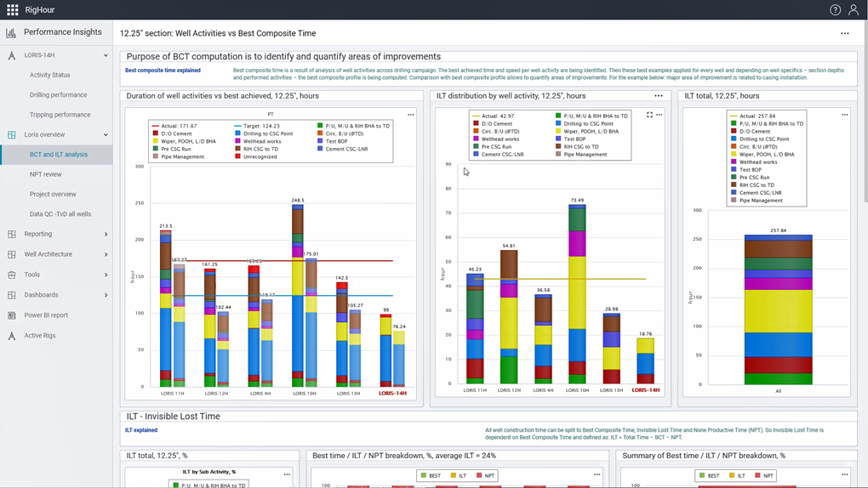Expand the Reporting menu chevron
This screenshot has width=868, height=488.
[106, 234]
